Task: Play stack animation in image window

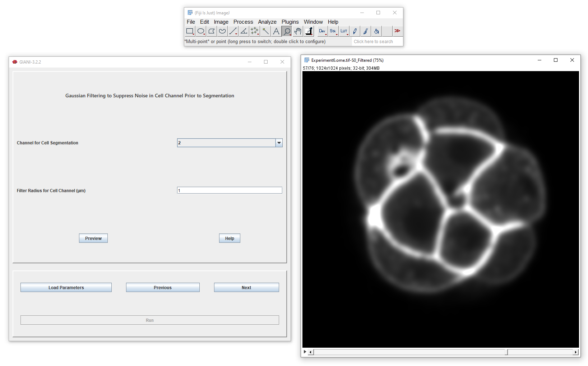Action: click(x=305, y=352)
